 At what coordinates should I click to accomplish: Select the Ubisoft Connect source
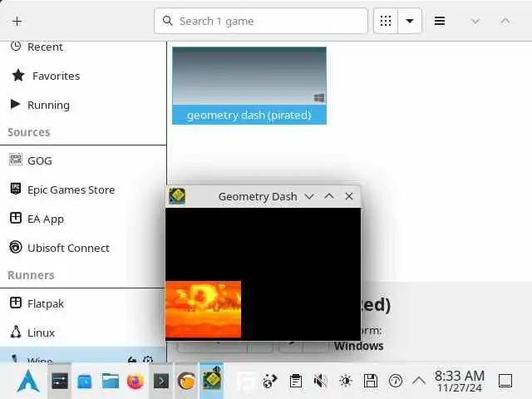[83, 248]
